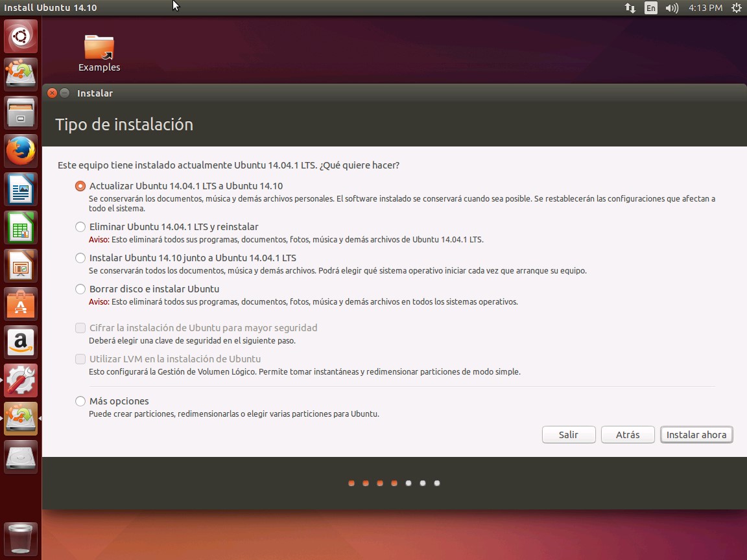
Task: Launch LibreOffice Calc spreadsheet
Action: pyautogui.click(x=21, y=227)
